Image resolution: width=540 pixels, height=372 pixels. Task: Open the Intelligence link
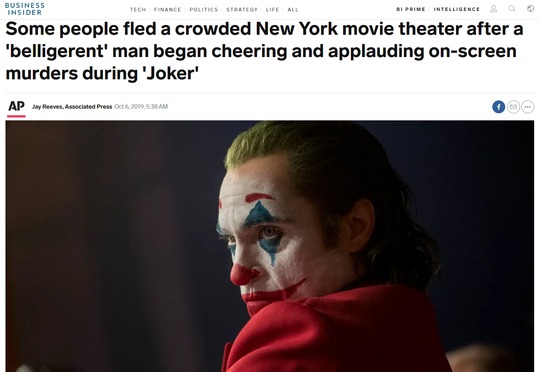pos(457,9)
